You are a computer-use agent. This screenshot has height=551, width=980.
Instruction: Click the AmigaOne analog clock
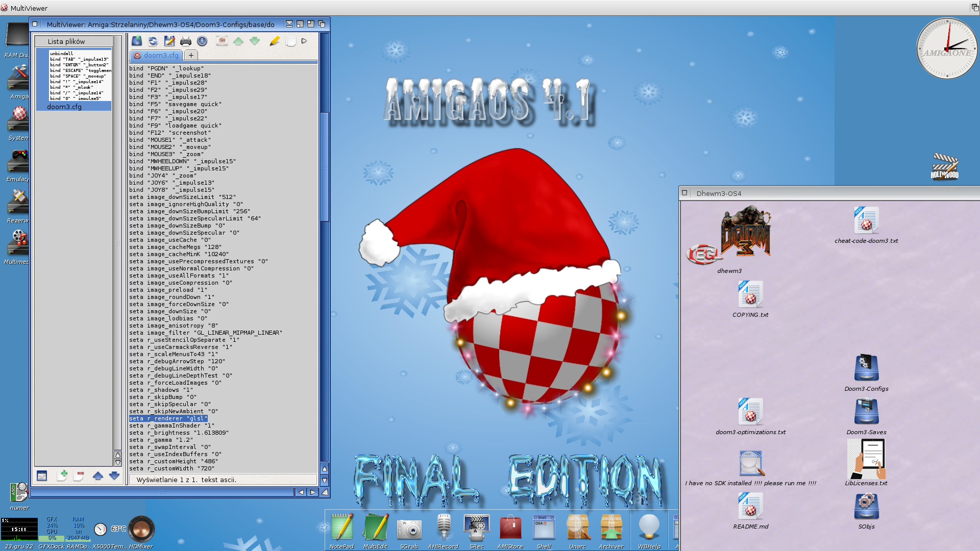(x=947, y=48)
